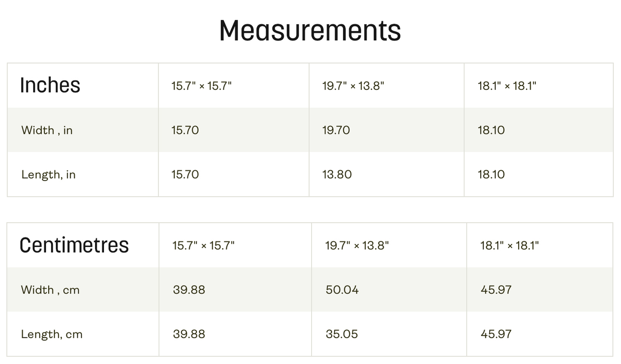Click the 45.97 value in Length cm row
Screen dimensions: 621x364
point(496,334)
